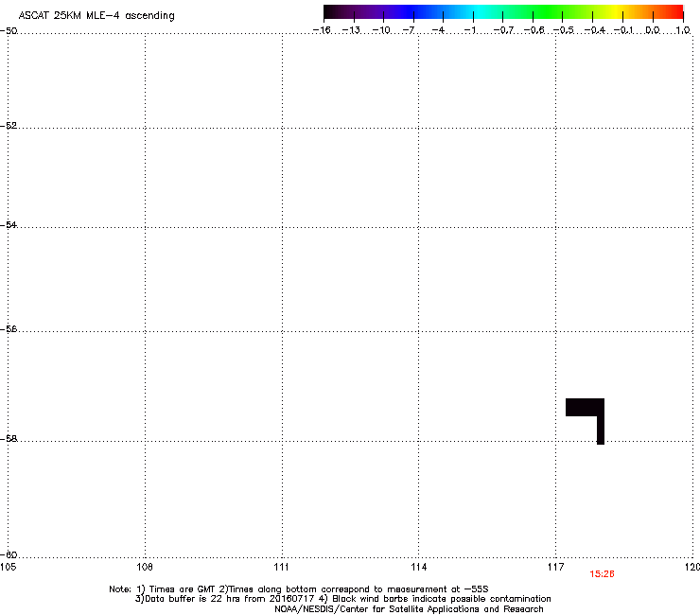The height and width of the screenshot is (615, 700).
Task: Click the 0.0 colorbar label
Action: click(x=653, y=30)
